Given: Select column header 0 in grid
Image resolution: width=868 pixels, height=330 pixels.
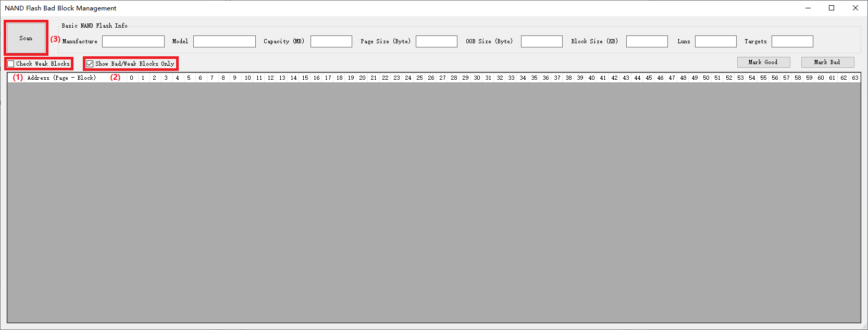Looking at the screenshot, I should (x=132, y=78).
